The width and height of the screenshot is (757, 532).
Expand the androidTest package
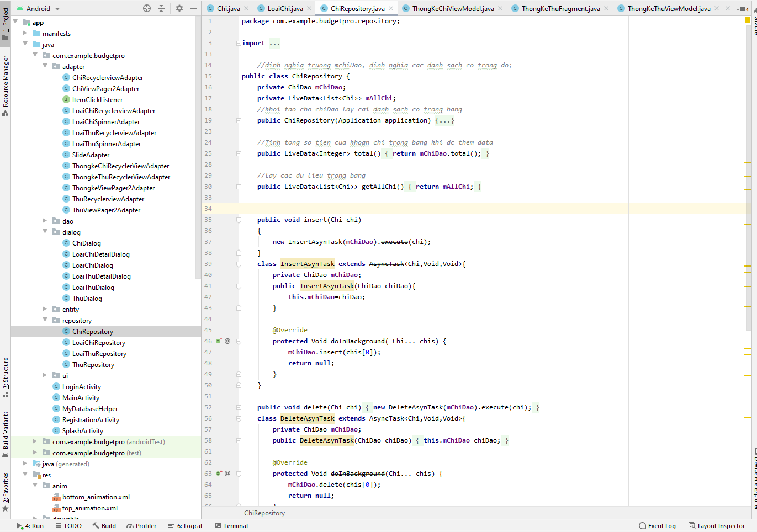pos(35,441)
